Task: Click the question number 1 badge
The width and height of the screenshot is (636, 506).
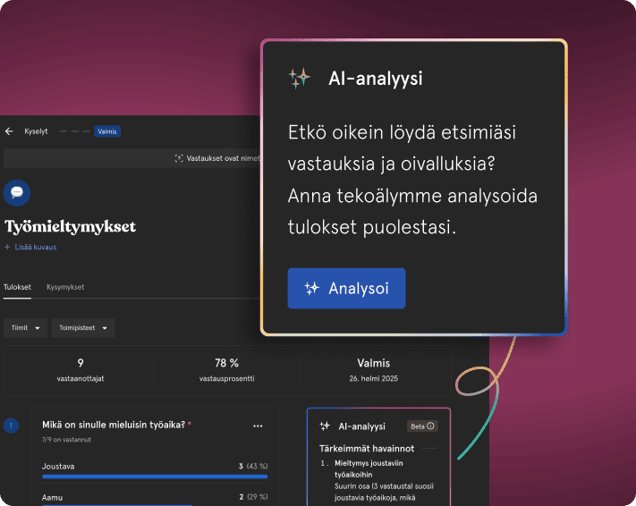Action: pyautogui.click(x=11, y=426)
